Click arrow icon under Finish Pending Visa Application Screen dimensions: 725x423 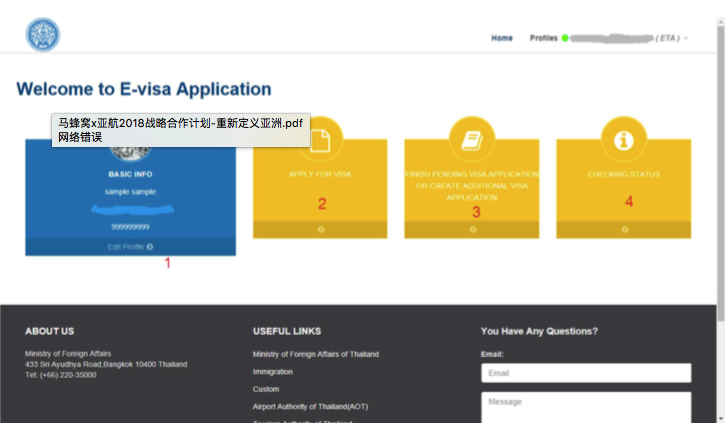472,229
